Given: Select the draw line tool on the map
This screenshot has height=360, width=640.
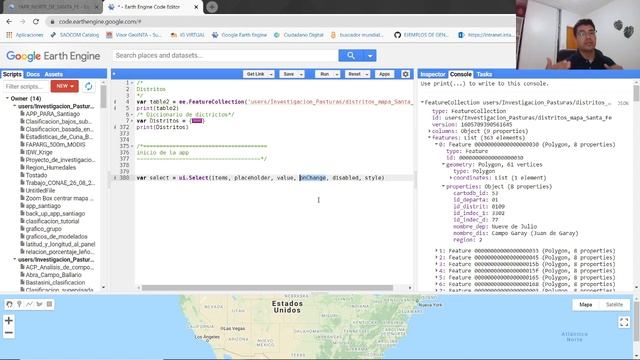Looking at the screenshot, I should click(29, 304).
